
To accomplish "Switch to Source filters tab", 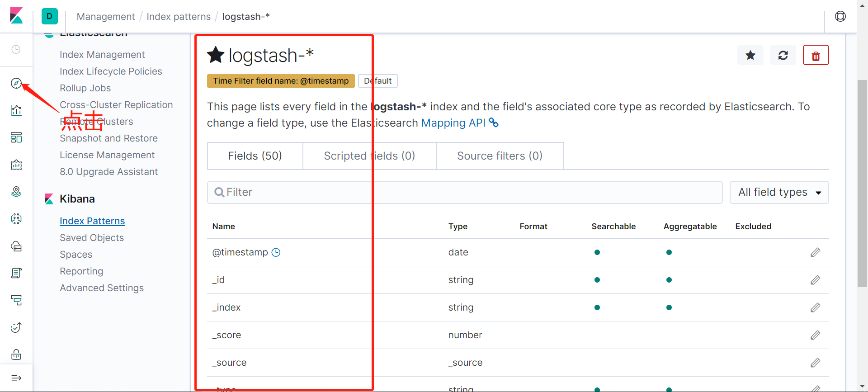I will tap(500, 156).
